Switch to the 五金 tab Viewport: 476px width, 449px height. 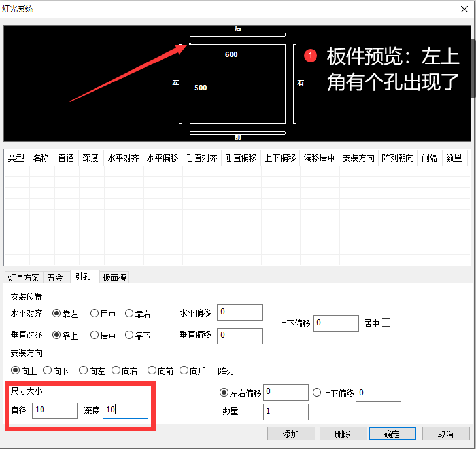click(x=56, y=278)
